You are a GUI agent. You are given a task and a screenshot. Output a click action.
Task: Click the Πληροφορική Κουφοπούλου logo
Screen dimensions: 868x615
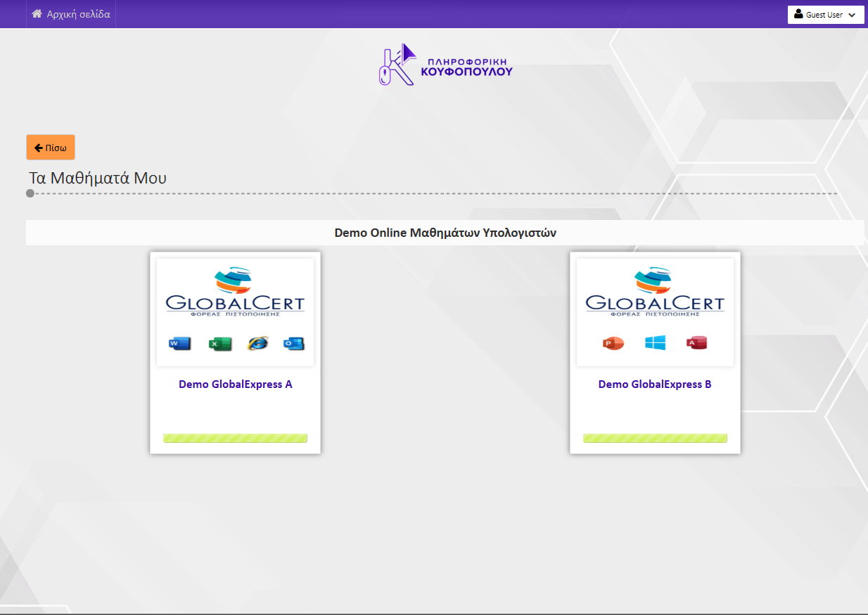(x=446, y=65)
